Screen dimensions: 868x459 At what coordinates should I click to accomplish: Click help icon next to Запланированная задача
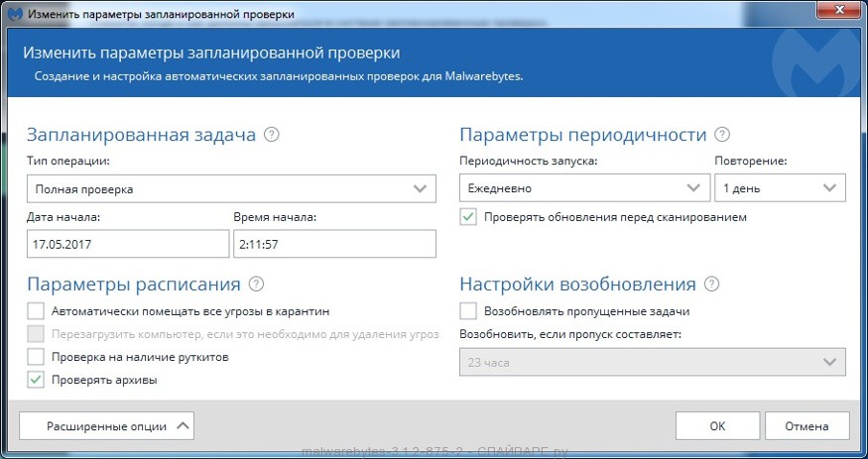(x=272, y=135)
